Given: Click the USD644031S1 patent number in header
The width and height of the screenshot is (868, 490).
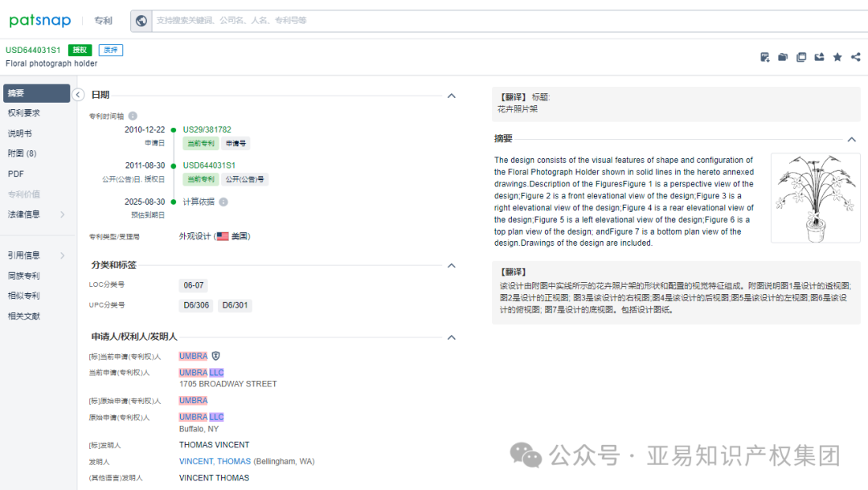Looking at the screenshot, I should [33, 50].
